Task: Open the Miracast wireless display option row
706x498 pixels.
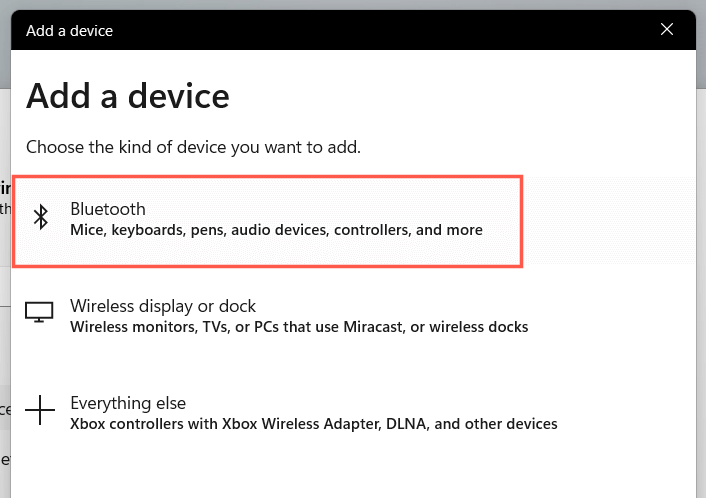Action: pos(300,316)
